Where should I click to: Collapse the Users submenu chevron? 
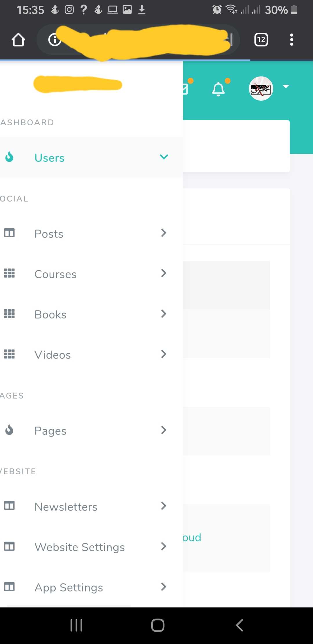[164, 157]
